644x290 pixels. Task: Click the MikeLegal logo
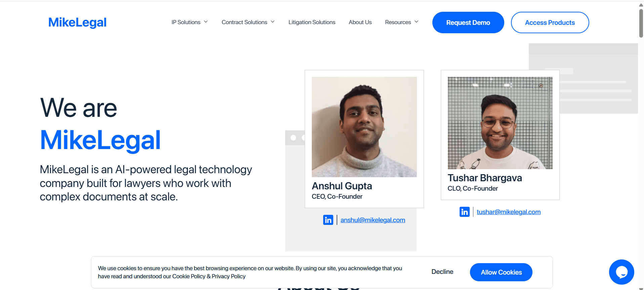point(77,22)
